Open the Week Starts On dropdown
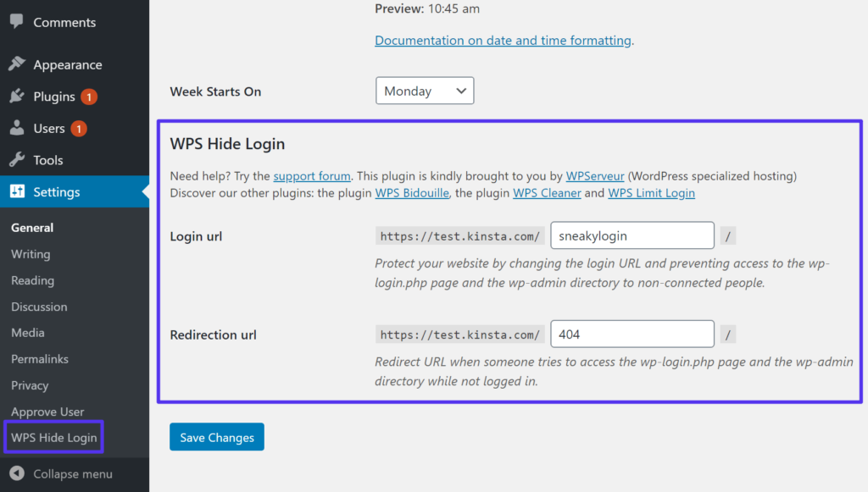This screenshot has height=492, width=868. [424, 91]
